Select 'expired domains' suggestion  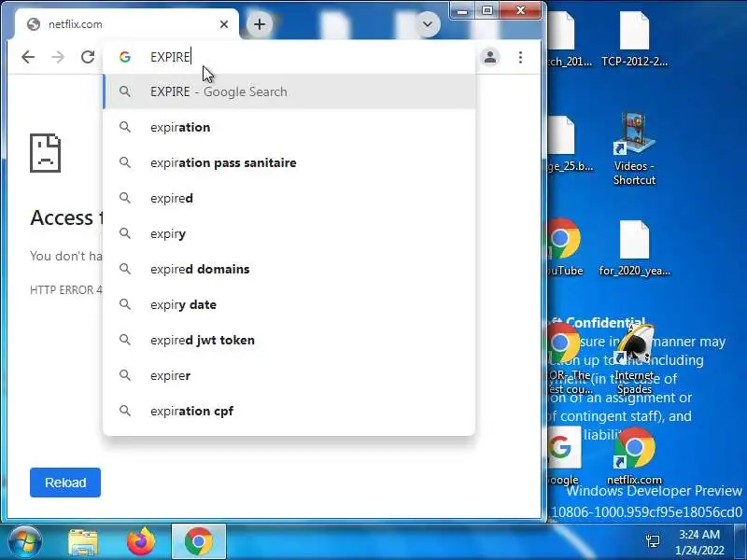point(289,269)
